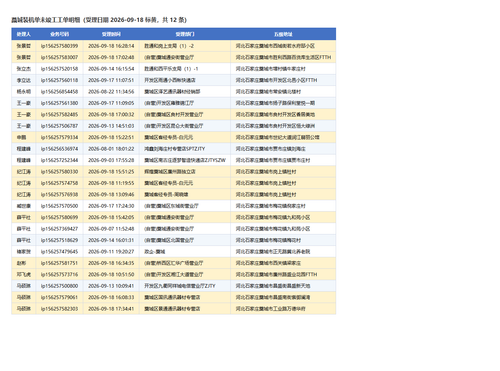The height and width of the screenshot is (371, 500).
Task: Select timestamp 2026-09-18 15:51:25
Action: pyautogui.click(x=111, y=172)
